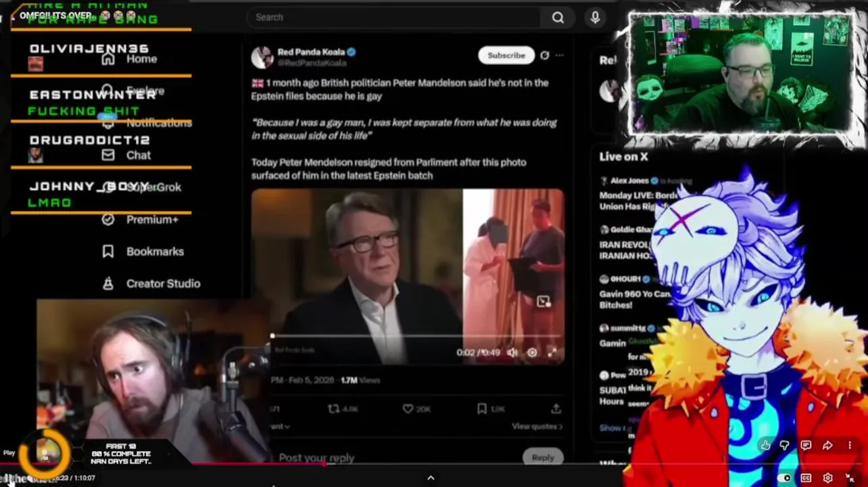Like the tweet with the heart icon

408,409
